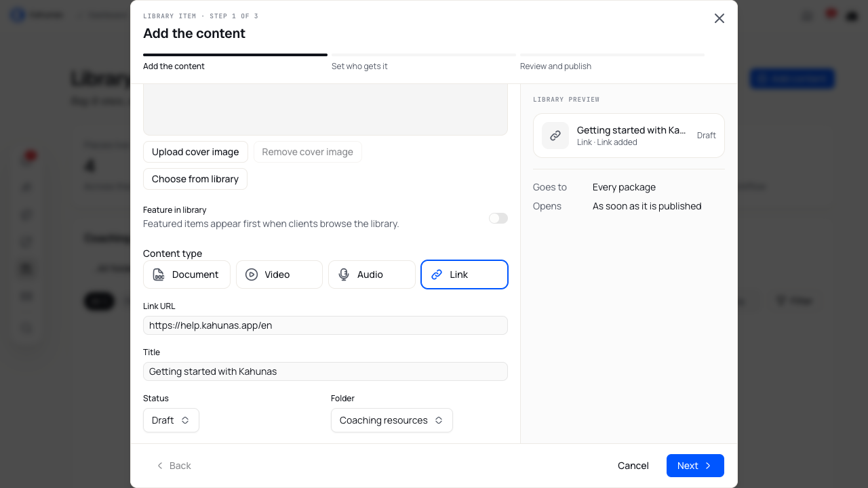Click into the Link URL field
The image size is (868, 488).
(325, 325)
